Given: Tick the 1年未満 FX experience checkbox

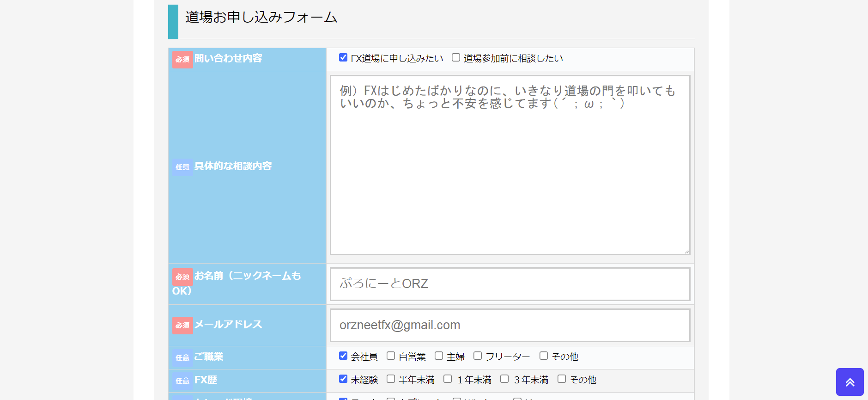Looking at the screenshot, I should [x=448, y=379].
